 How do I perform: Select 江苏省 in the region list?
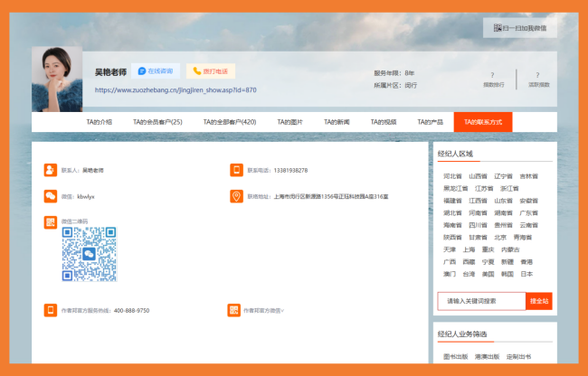484,188
